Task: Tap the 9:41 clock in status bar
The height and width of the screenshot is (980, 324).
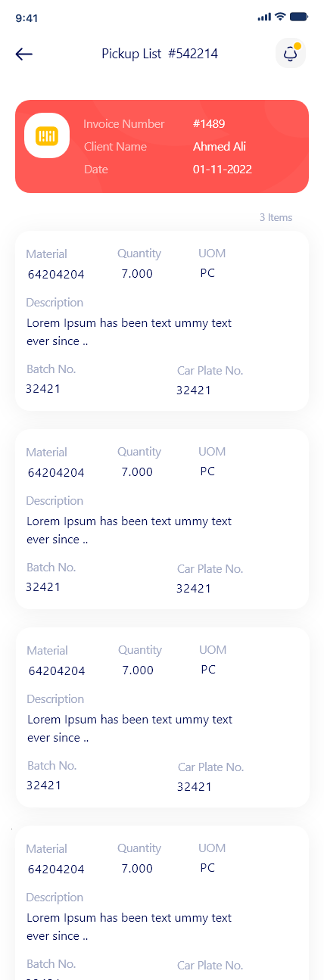Action: pyautogui.click(x=26, y=17)
